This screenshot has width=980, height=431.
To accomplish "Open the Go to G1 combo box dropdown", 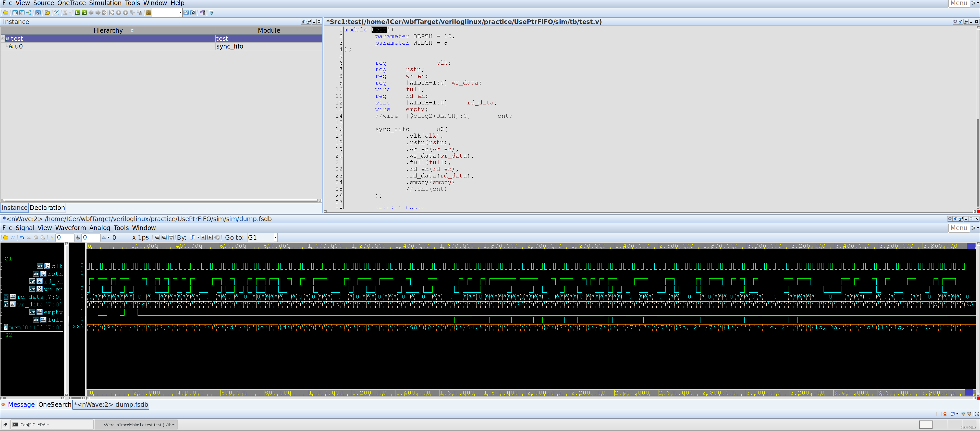I will [x=276, y=237].
